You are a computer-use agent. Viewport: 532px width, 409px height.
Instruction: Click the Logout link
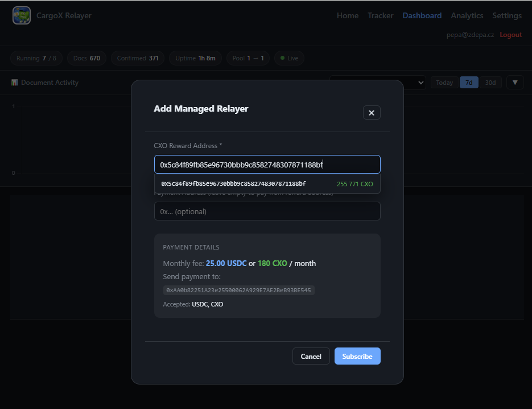[510, 35]
